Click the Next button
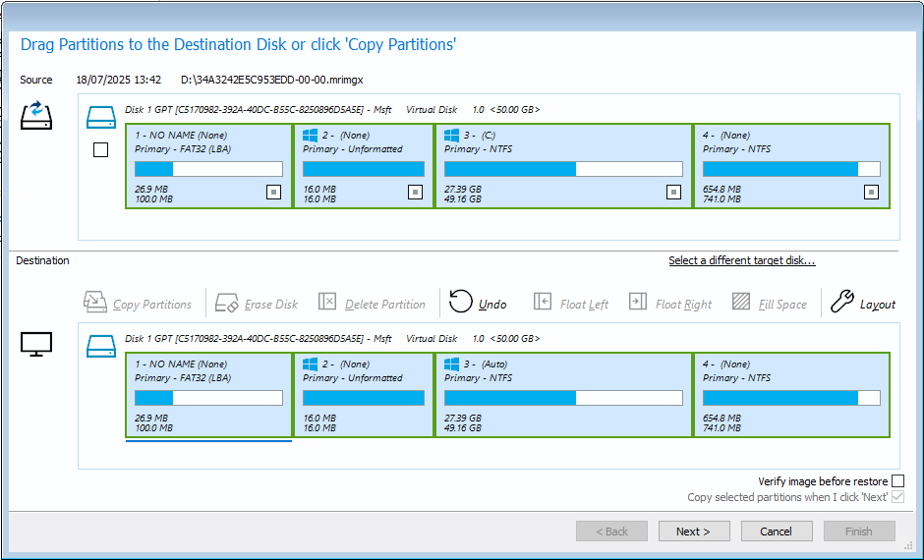The height and width of the screenshot is (560, 924). click(694, 532)
